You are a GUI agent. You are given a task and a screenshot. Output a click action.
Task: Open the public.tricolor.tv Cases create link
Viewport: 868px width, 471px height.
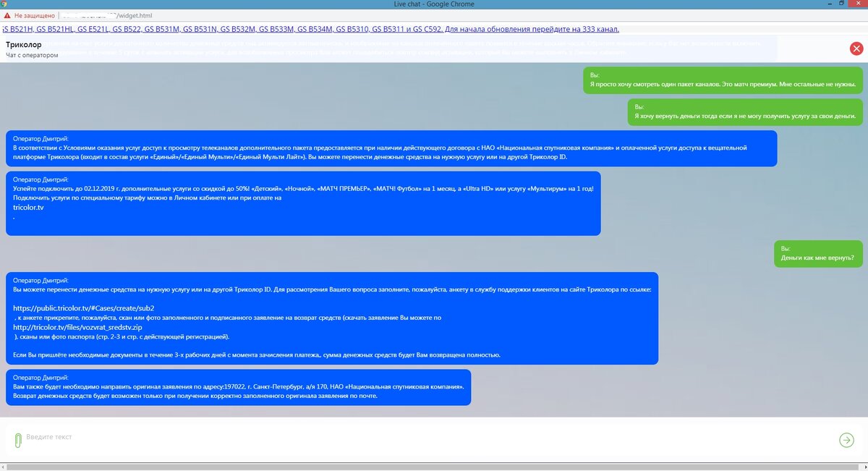[x=84, y=308]
